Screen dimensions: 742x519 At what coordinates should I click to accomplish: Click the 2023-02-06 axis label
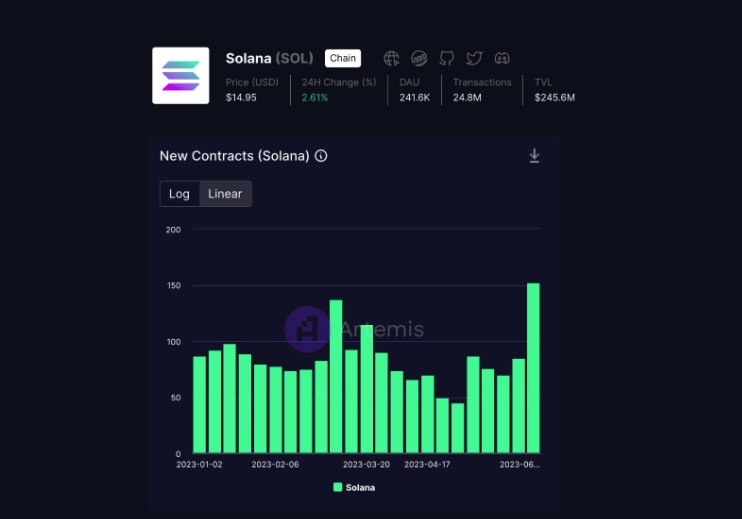tap(275, 465)
